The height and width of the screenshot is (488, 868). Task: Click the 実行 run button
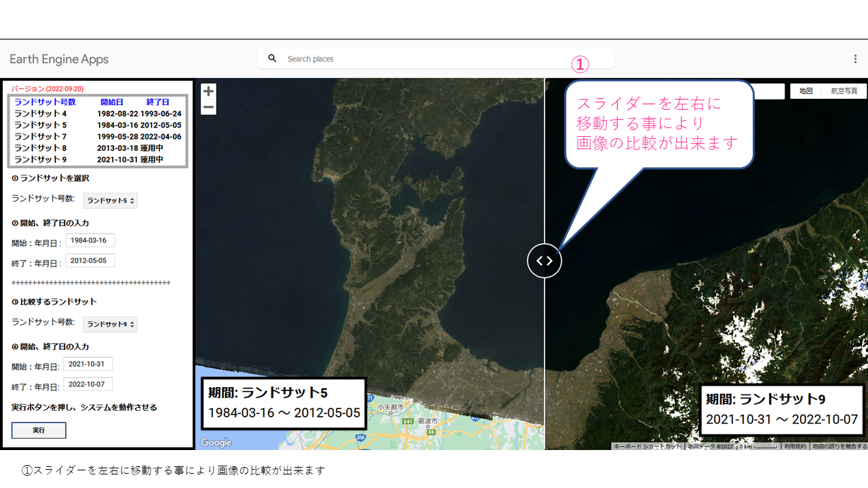(39, 430)
